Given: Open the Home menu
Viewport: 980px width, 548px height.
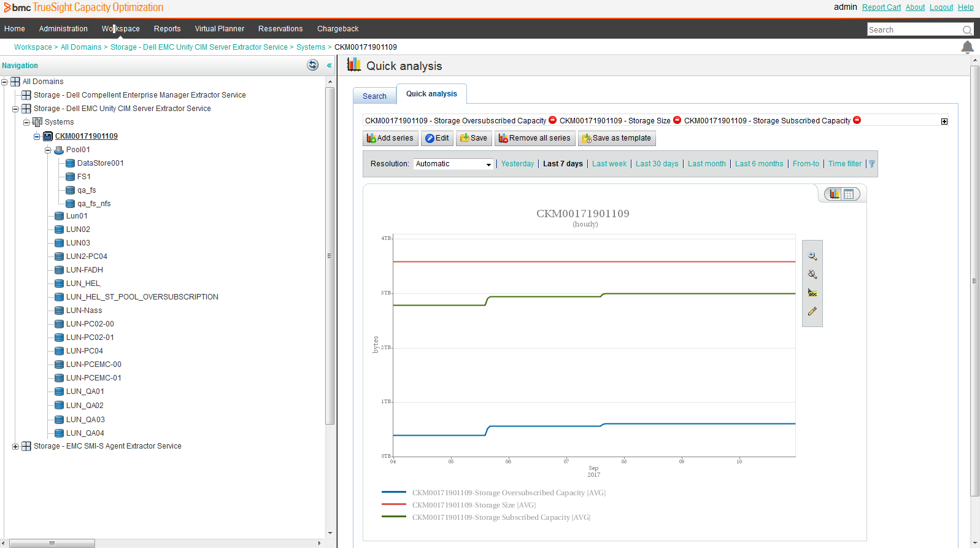Looking at the screenshot, I should (x=15, y=29).
